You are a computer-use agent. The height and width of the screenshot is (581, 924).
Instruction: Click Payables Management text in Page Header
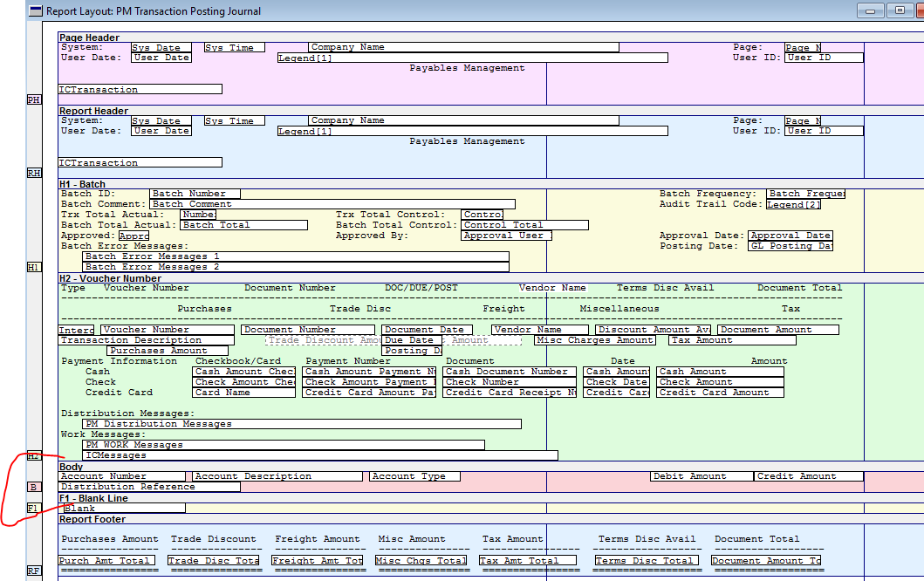(468, 68)
